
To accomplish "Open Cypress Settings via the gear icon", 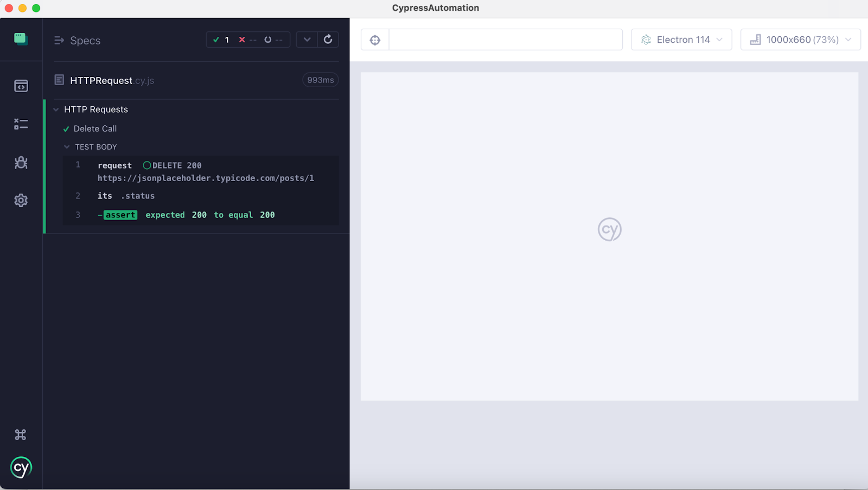I will tap(21, 200).
